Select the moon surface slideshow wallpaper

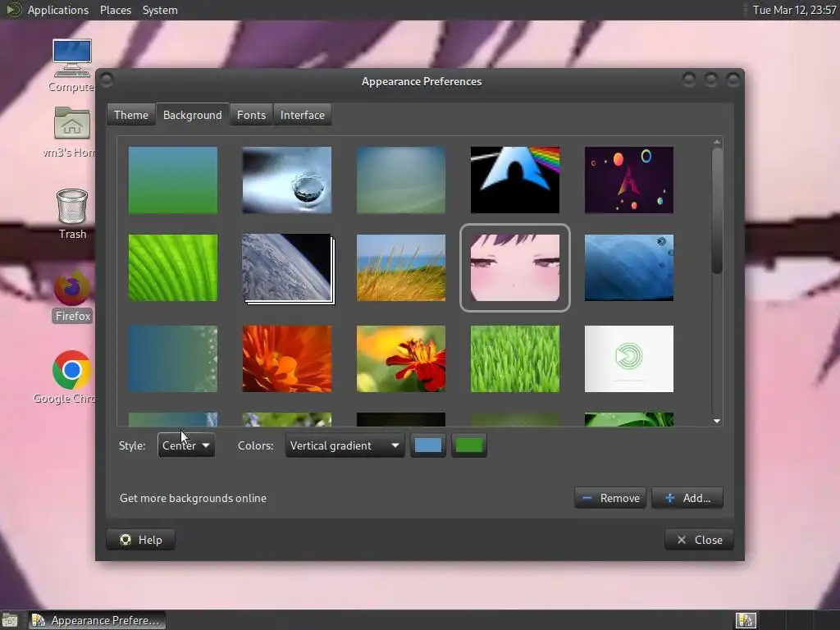(288, 269)
